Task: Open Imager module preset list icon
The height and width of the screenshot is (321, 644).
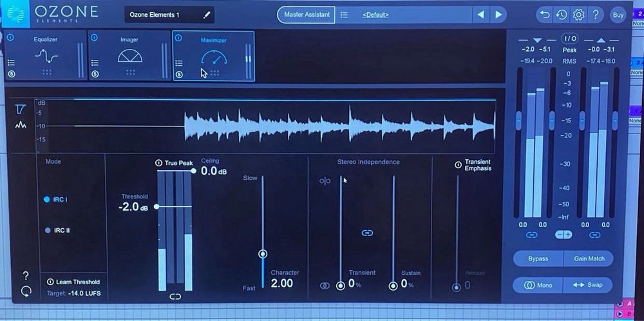Action: tap(95, 63)
